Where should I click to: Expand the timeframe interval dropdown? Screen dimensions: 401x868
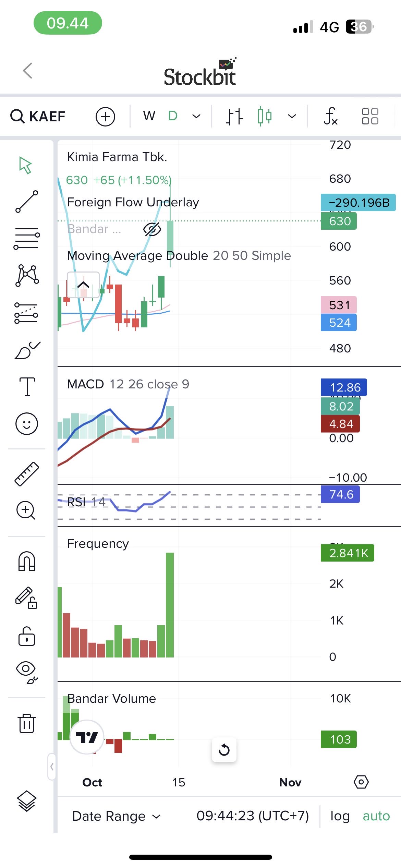196,116
